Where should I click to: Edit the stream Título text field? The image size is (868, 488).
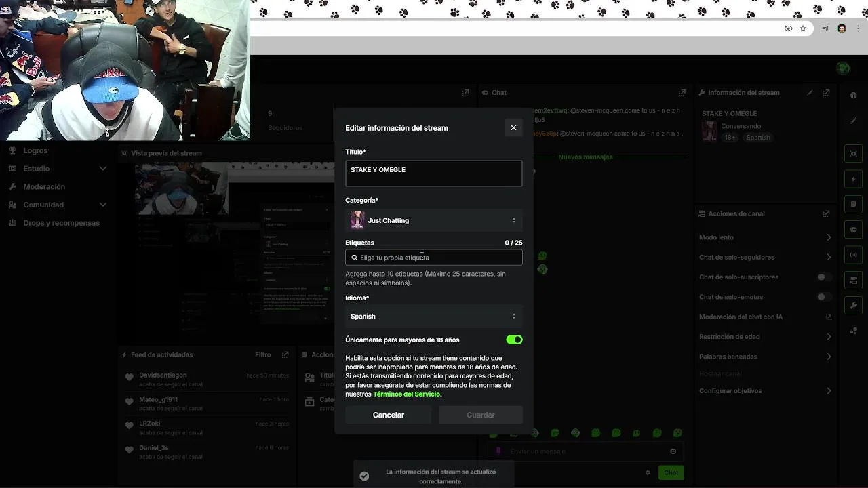pos(434,174)
